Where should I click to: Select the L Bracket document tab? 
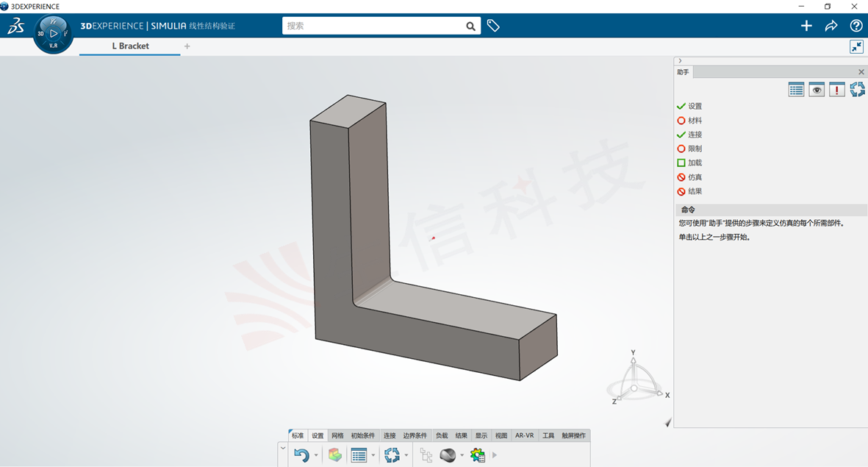pyautogui.click(x=130, y=46)
